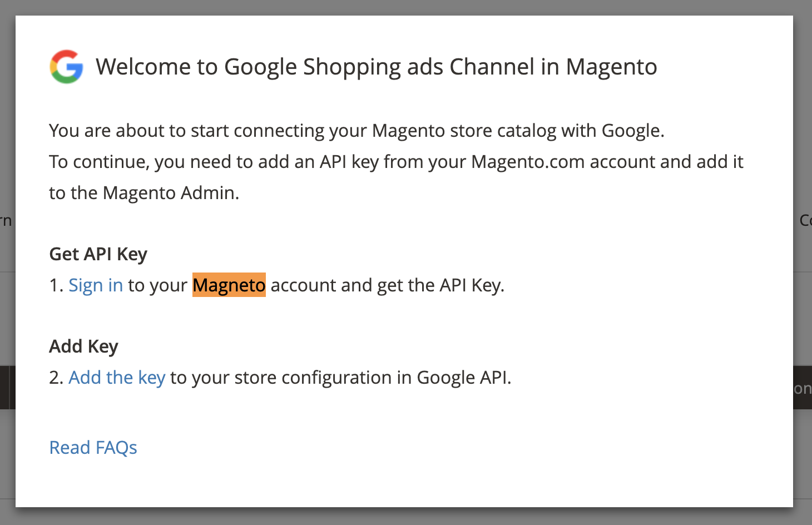Screen dimensions: 812x525
Task: Select the blue arc of the Google G
Action: click(x=78, y=70)
